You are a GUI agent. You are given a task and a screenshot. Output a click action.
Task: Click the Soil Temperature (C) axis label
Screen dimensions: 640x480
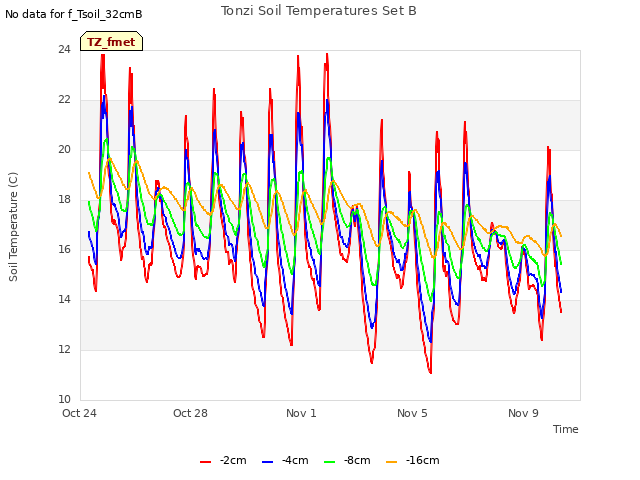click(x=13, y=227)
